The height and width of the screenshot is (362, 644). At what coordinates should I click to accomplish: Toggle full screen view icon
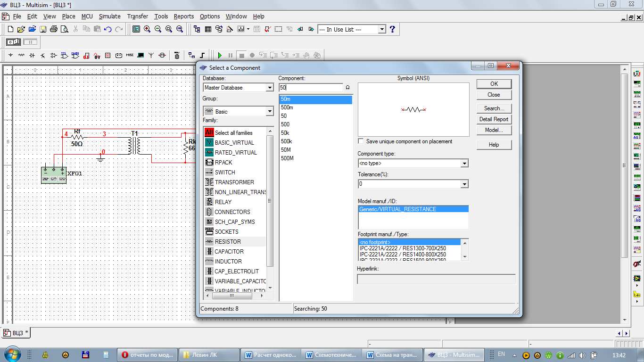(x=136, y=29)
